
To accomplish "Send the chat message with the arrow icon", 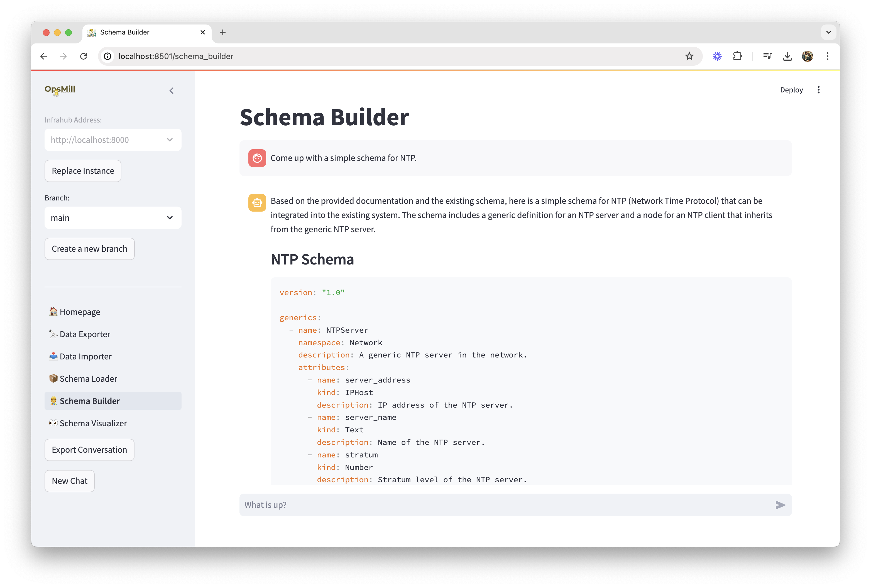I will click(781, 505).
